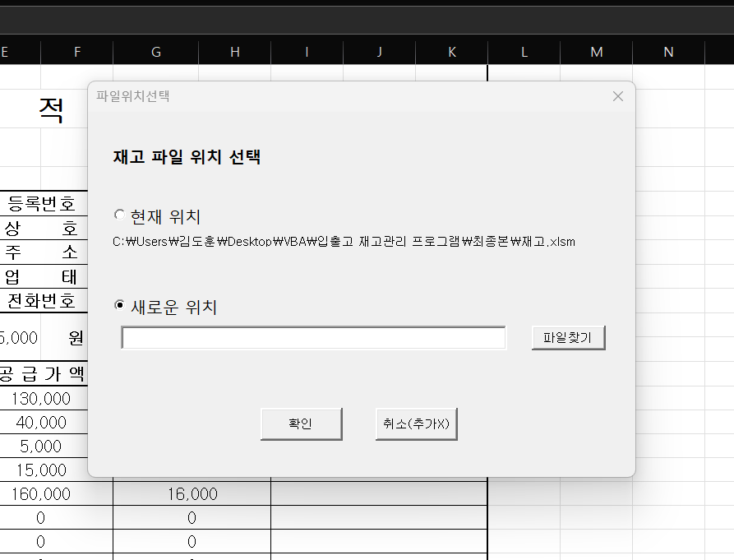Select column J header

point(379,52)
